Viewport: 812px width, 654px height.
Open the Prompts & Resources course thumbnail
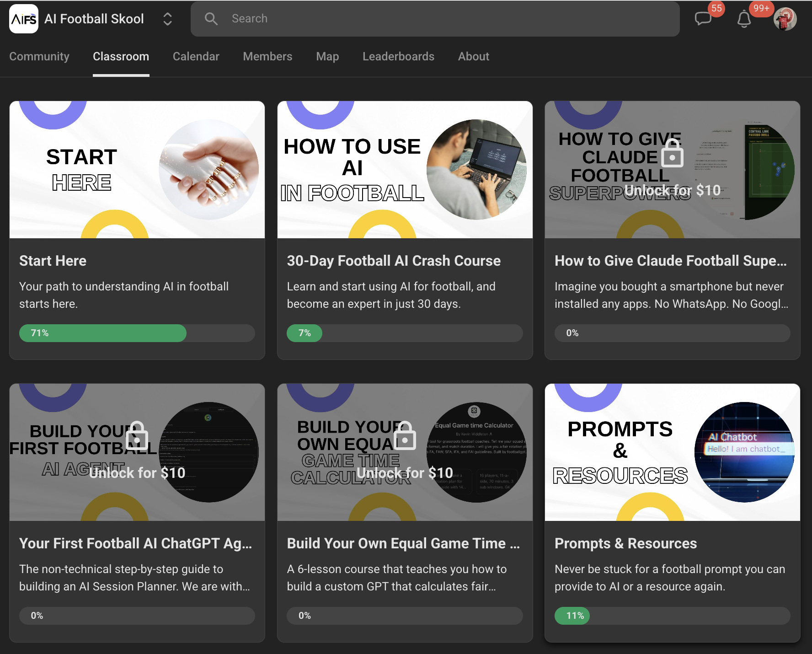(672, 452)
